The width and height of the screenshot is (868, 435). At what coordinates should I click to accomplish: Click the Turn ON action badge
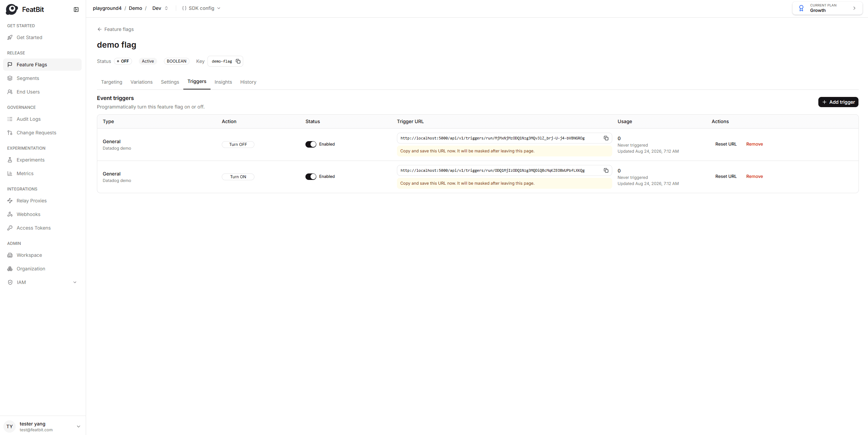pyautogui.click(x=238, y=177)
